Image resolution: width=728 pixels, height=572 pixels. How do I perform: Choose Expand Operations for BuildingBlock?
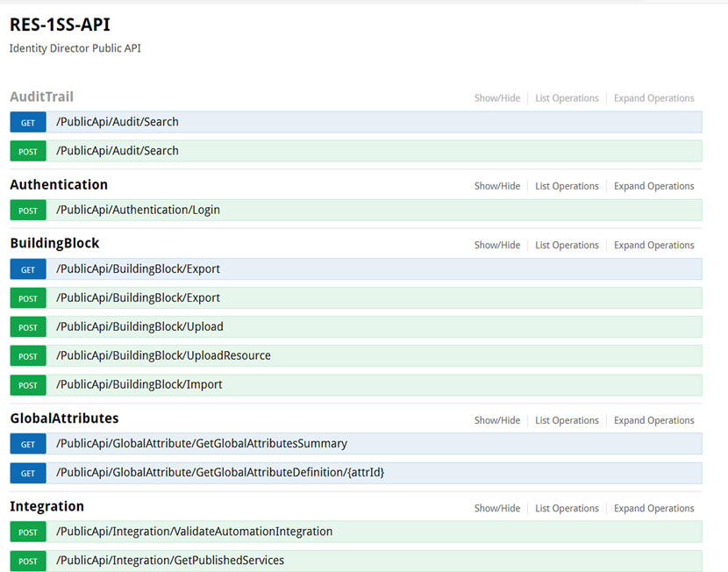pos(653,245)
